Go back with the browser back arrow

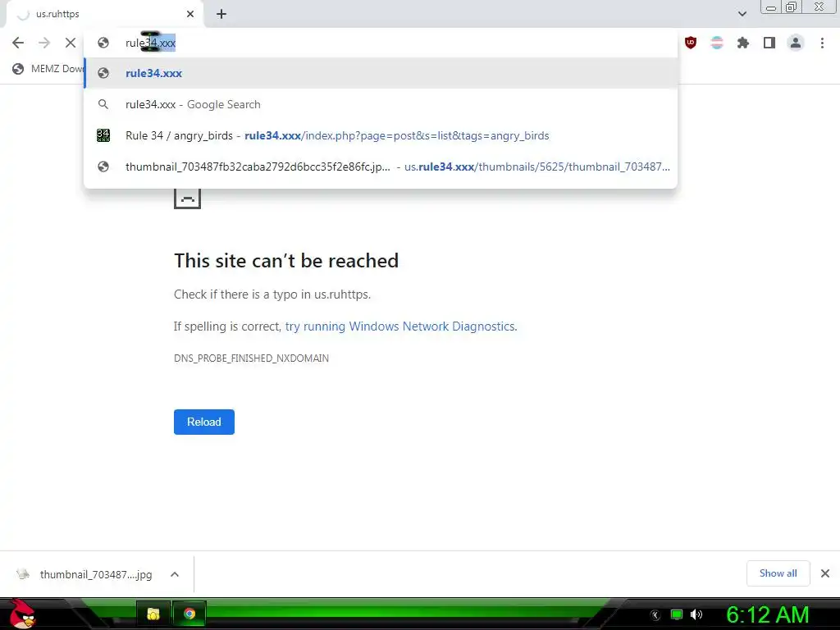[18, 43]
